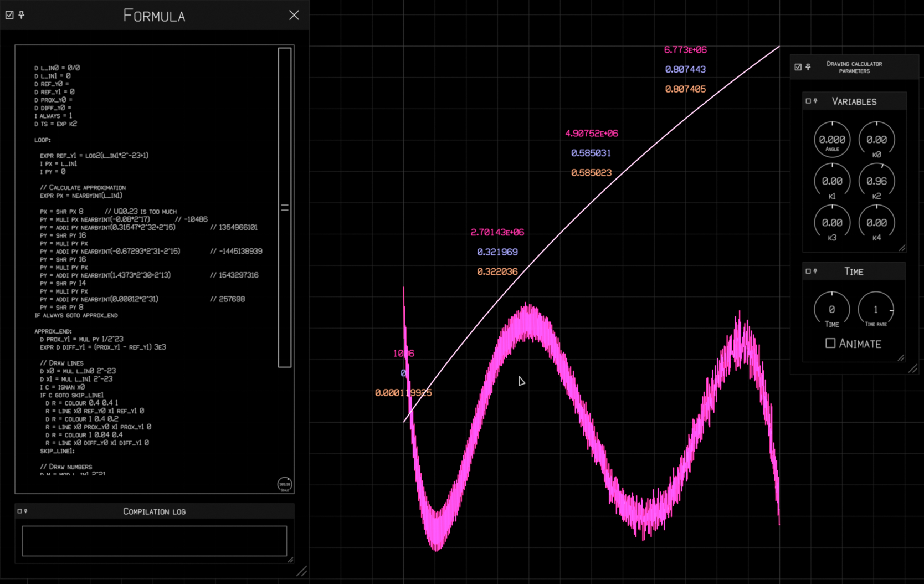Click the 'D PROX_Y1 = MUL PY 1/2^23' line
Viewport: 924px width, 584px height.
coord(81,339)
